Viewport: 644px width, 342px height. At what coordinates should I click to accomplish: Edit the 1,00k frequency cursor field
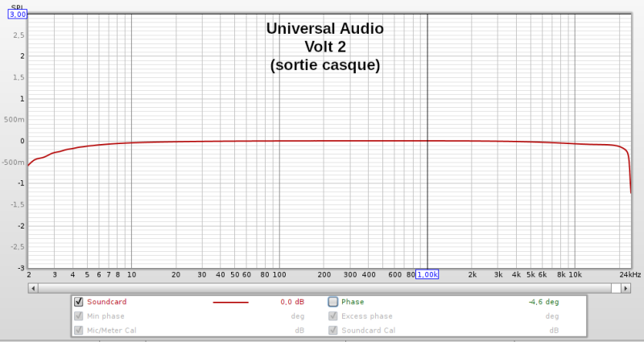(x=427, y=274)
